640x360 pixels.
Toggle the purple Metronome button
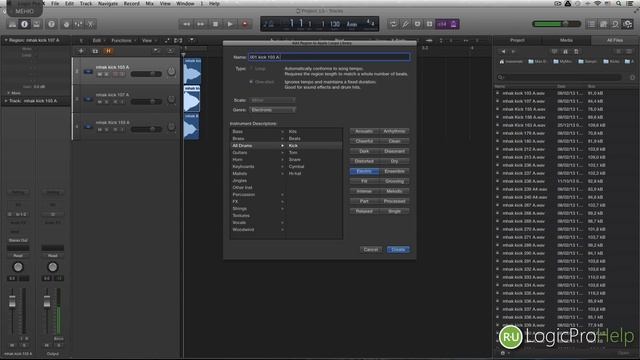(453, 24)
